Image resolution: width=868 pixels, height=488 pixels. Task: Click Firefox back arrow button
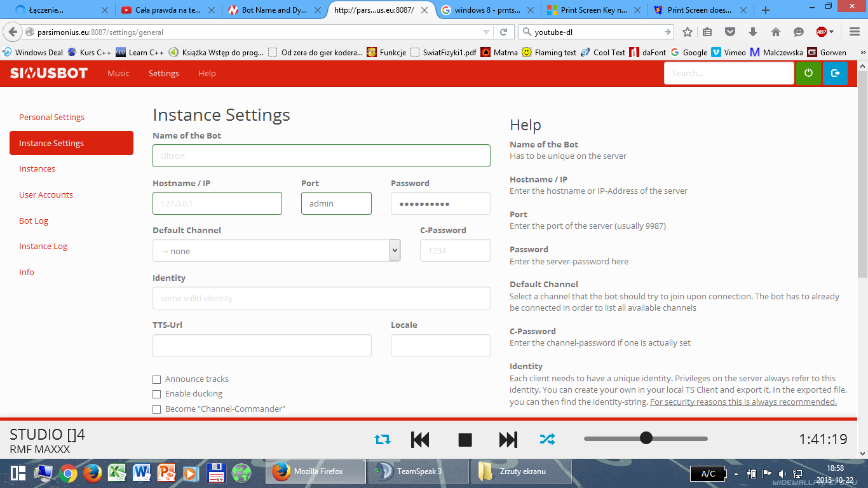(13, 32)
